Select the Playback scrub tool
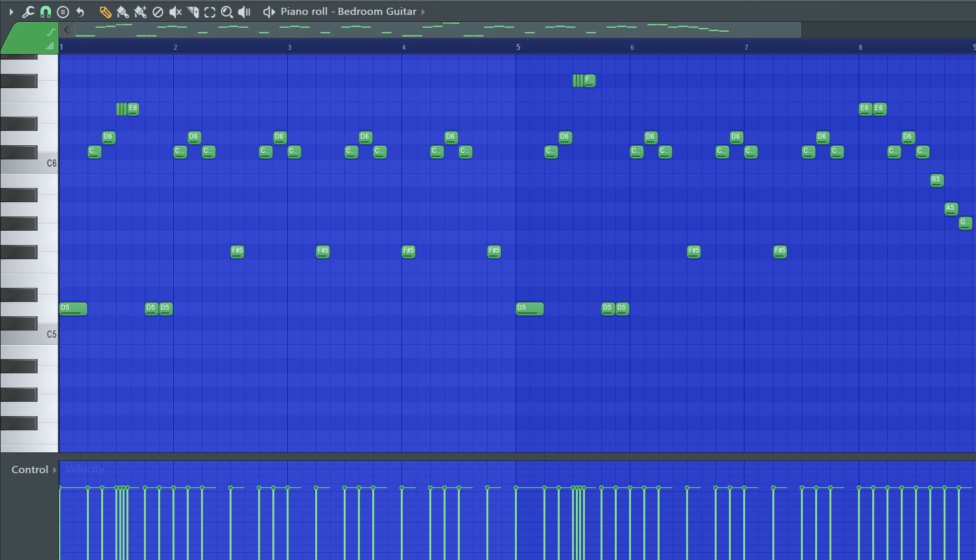 tap(244, 12)
